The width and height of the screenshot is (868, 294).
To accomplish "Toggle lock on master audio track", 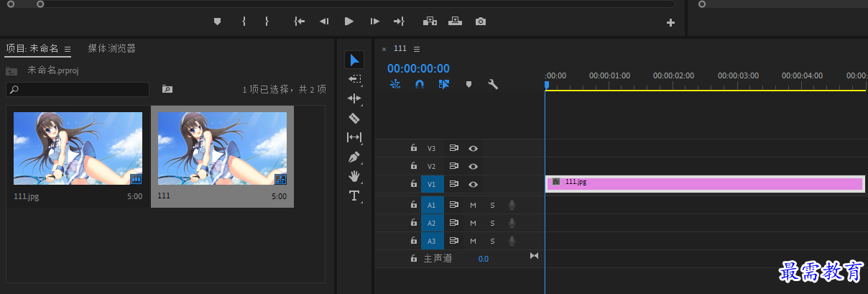I will [413, 258].
